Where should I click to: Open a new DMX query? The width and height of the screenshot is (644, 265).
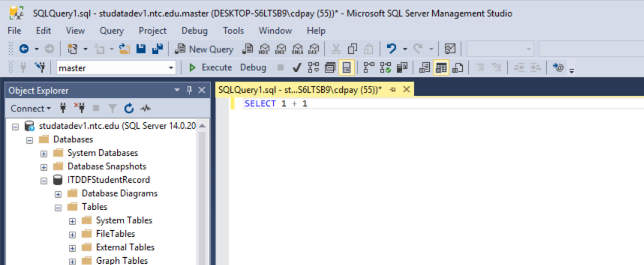point(280,49)
